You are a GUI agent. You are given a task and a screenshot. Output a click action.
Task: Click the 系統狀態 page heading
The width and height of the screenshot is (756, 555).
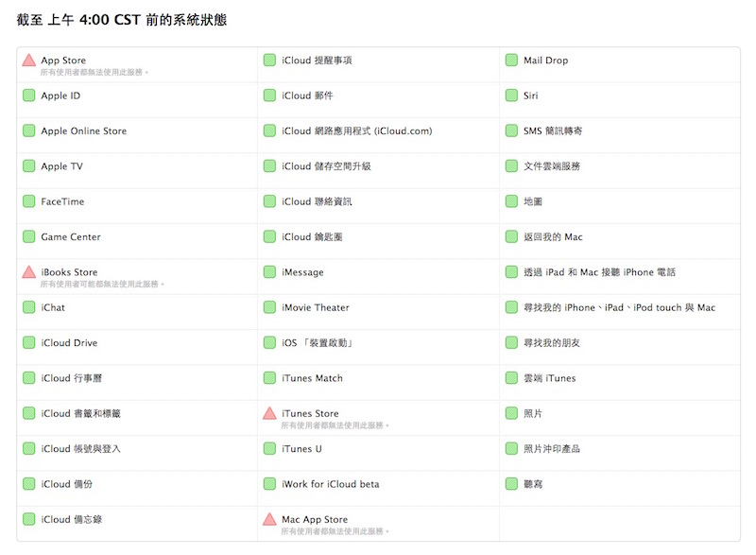tap(122, 20)
